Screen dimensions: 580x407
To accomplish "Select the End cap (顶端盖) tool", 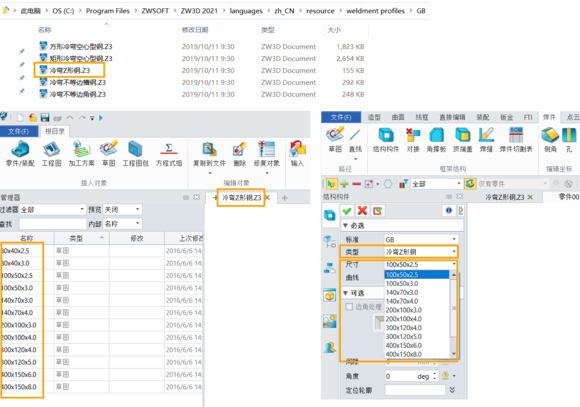I will point(462,140).
